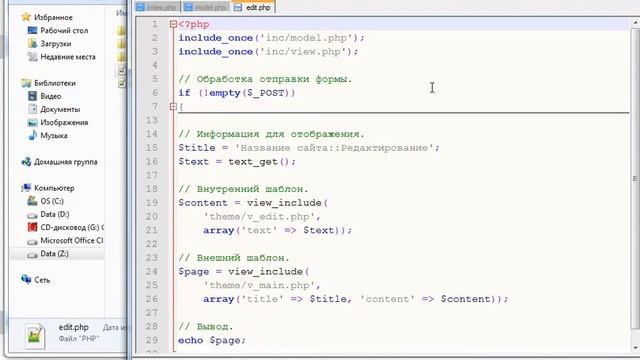
Task: Click the '$text = text_get();' line
Action: click(x=237, y=162)
